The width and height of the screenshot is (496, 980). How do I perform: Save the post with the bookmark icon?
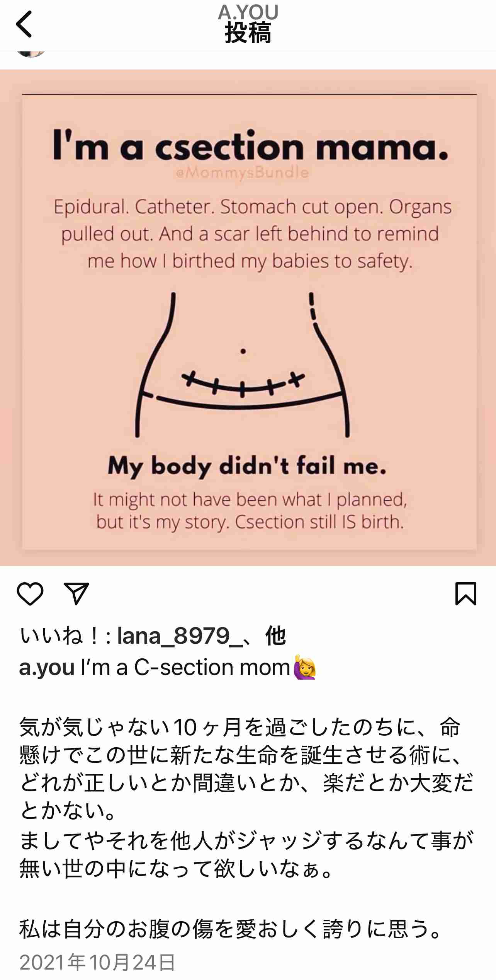tap(466, 593)
